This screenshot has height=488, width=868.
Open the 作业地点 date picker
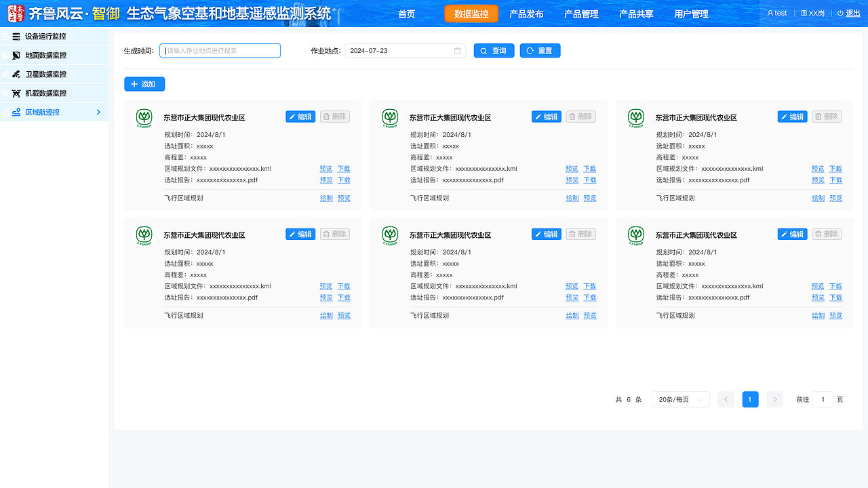[x=400, y=50]
